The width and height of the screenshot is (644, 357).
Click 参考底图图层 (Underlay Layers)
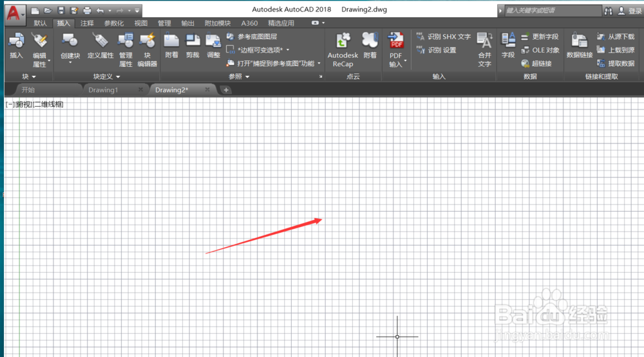(252, 37)
